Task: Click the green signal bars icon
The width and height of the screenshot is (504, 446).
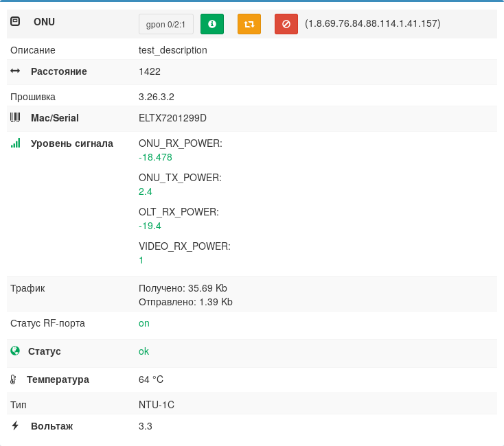Action: tap(15, 143)
